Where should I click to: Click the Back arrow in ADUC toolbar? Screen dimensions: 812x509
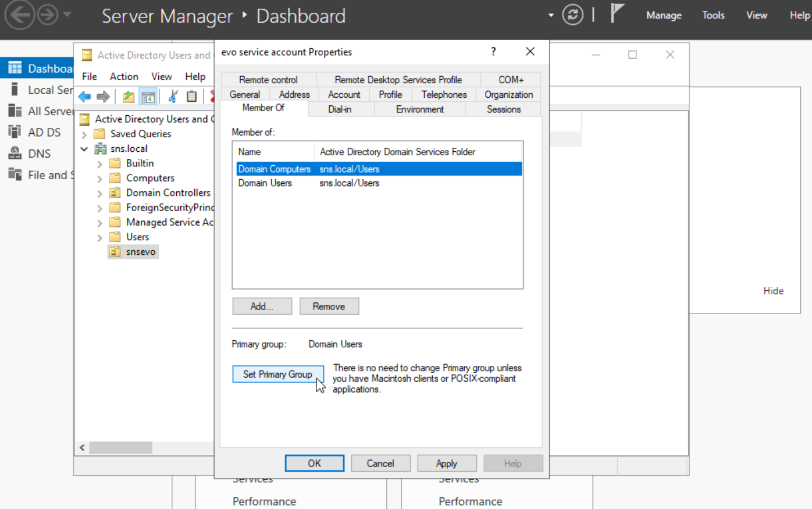coord(85,97)
